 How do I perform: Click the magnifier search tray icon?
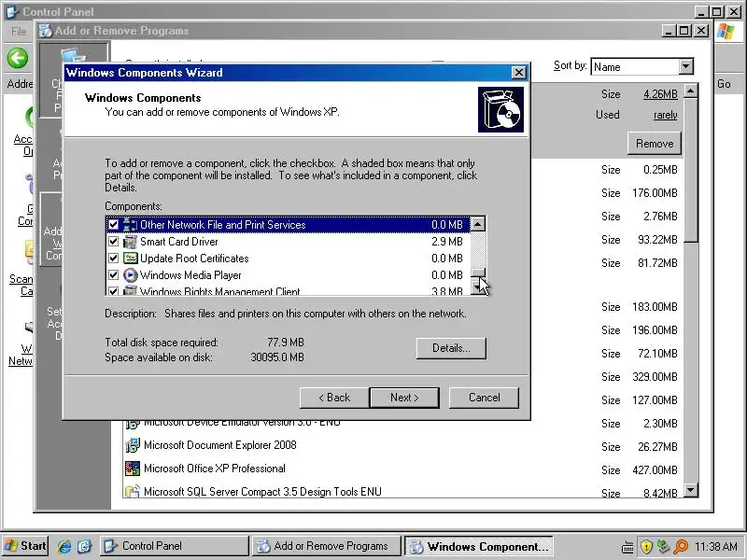[x=682, y=547]
